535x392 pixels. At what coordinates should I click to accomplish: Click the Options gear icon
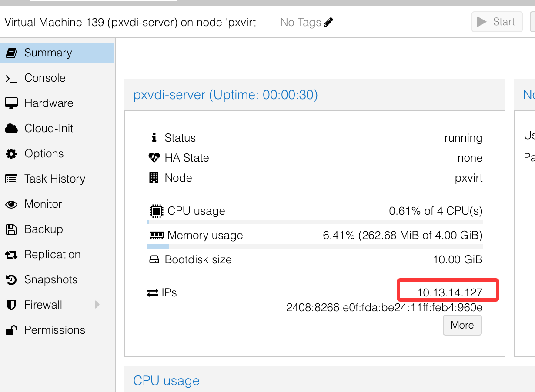coord(11,154)
